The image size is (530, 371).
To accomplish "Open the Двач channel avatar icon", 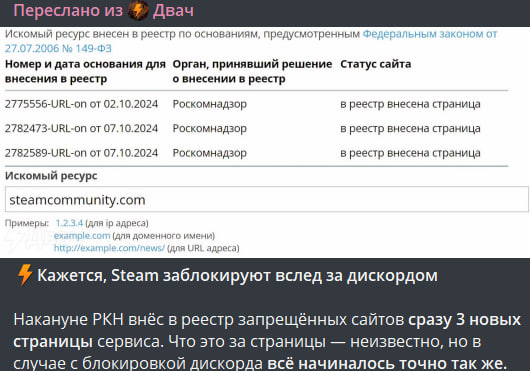I will tap(138, 10).
